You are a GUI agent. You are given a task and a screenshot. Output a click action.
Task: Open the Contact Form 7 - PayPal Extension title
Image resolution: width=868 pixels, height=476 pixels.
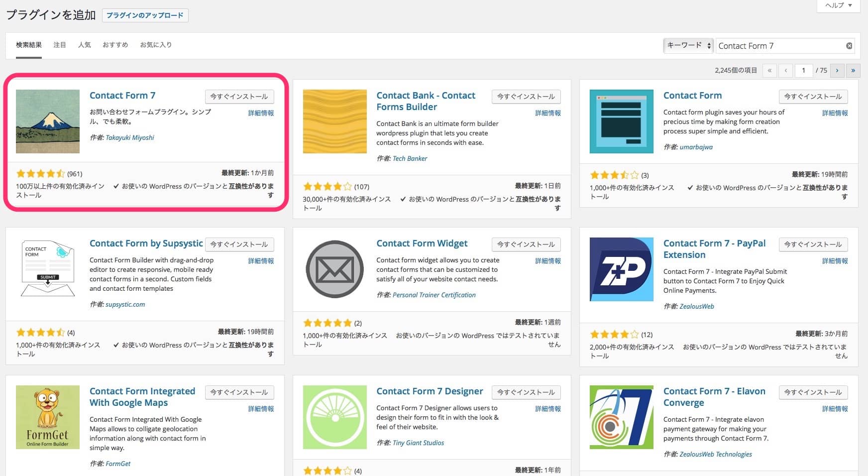tap(715, 249)
